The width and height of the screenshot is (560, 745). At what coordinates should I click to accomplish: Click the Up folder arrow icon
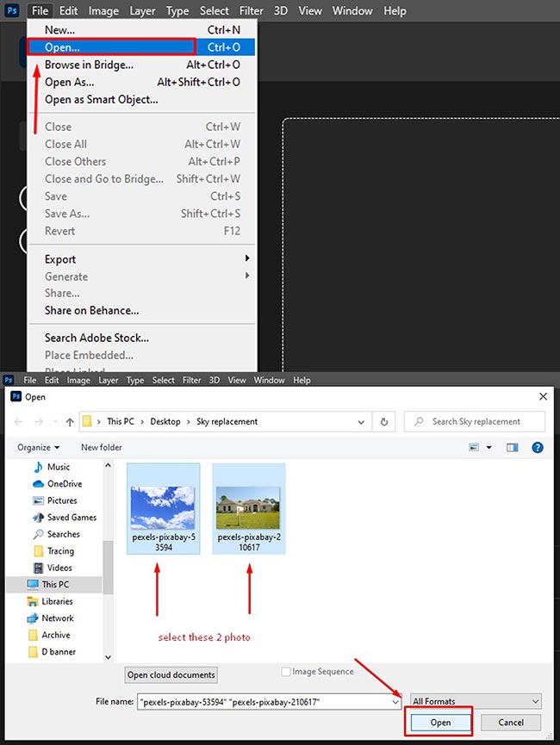69,422
